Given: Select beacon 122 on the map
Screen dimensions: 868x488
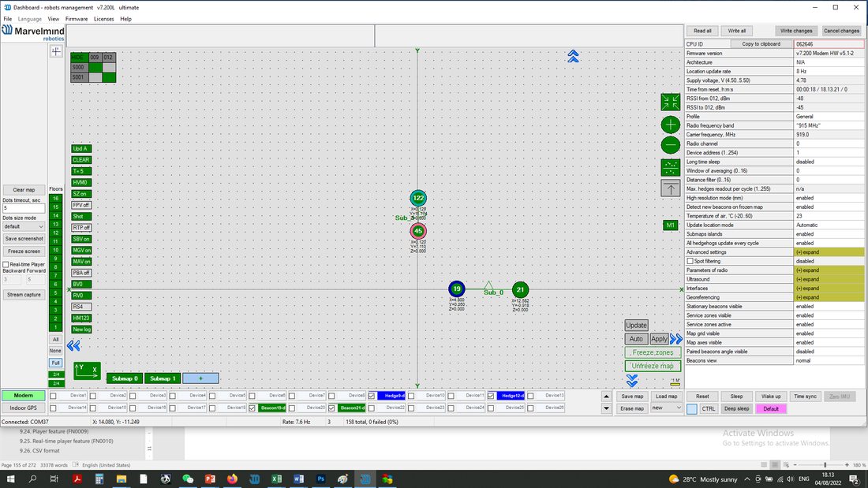Looking at the screenshot, I should point(418,198).
